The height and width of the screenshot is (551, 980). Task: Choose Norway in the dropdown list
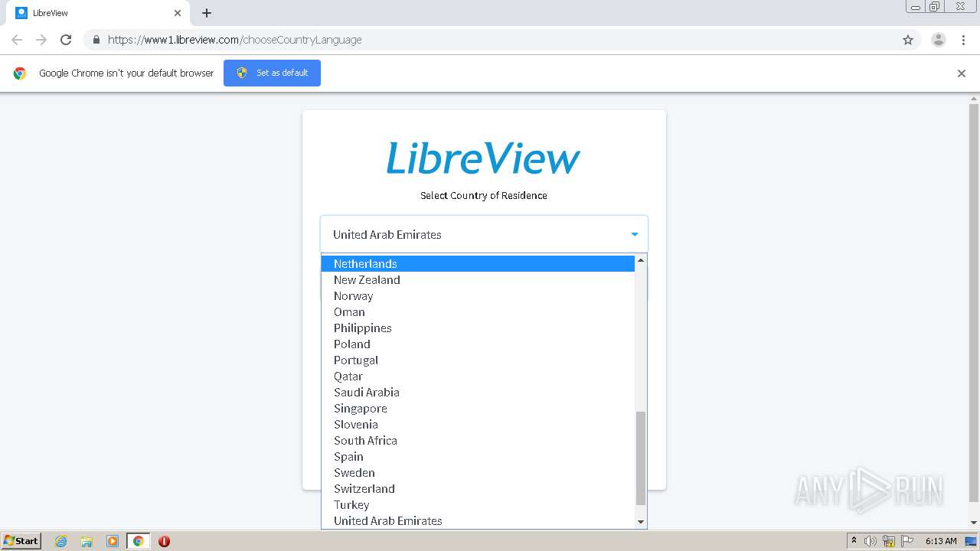(x=478, y=295)
